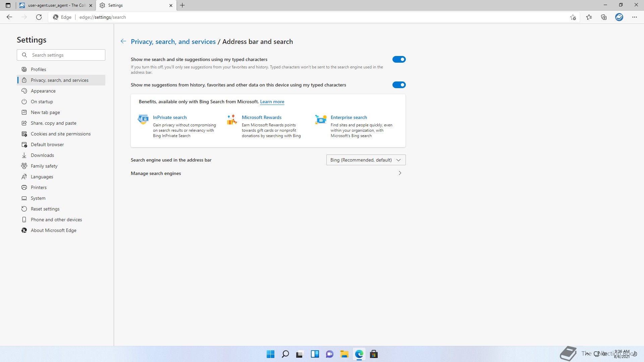Open the Learn more link
The image size is (644, 362).
(x=272, y=102)
